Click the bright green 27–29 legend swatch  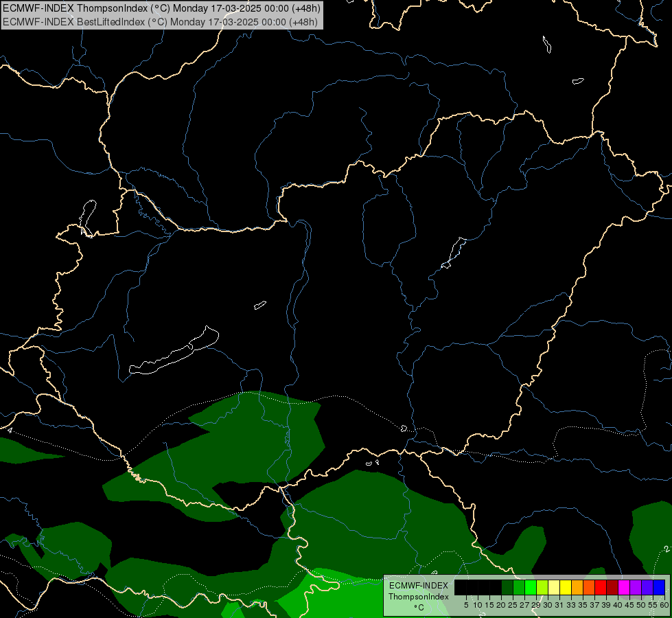pyautogui.click(x=531, y=587)
